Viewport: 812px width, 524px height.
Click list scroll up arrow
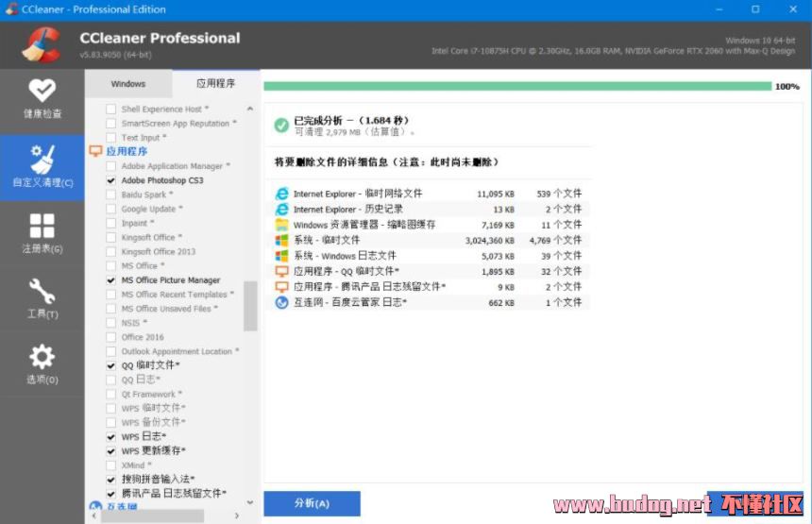250,109
